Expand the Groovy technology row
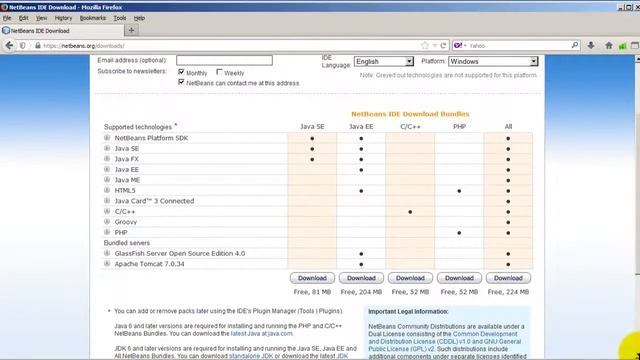This screenshot has height=360, width=640. pos(107,222)
